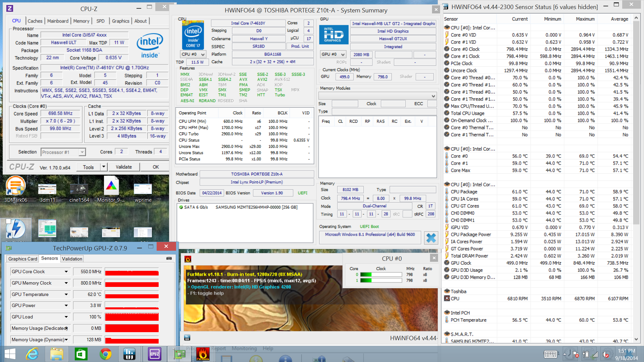Click the CPU-Z Validate button
The image size is (644, 362).
pyautogui.click(x=124, y=167)
